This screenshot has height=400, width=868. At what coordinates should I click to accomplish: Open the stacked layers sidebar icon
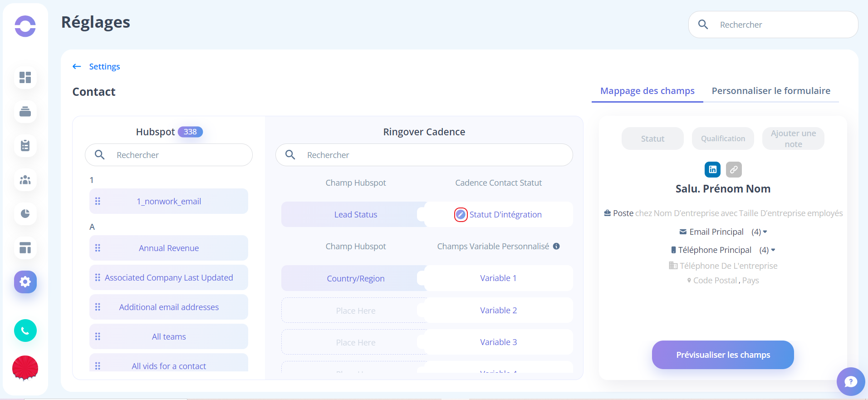25,112
